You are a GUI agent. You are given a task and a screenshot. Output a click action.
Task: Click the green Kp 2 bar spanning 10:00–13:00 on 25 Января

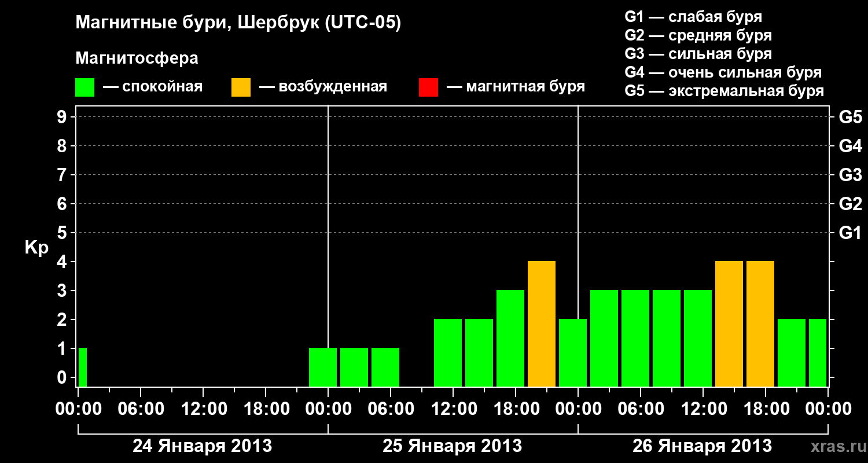448,352
